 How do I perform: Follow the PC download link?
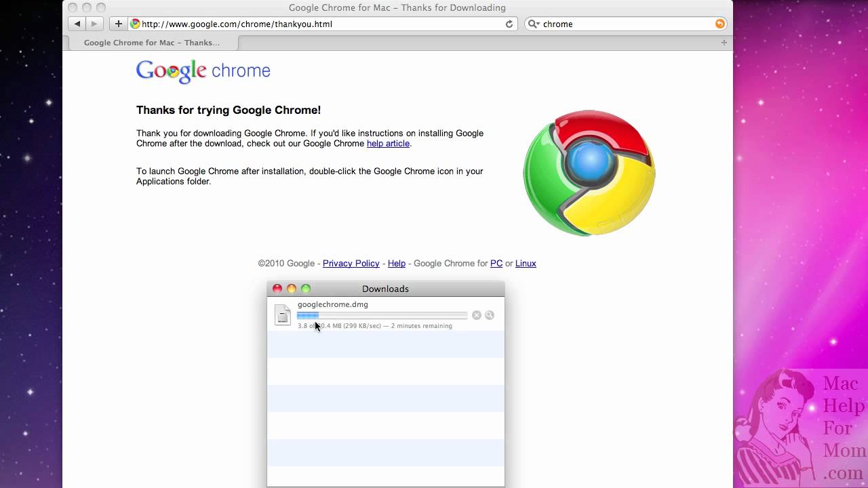click(x=496, y=264)
